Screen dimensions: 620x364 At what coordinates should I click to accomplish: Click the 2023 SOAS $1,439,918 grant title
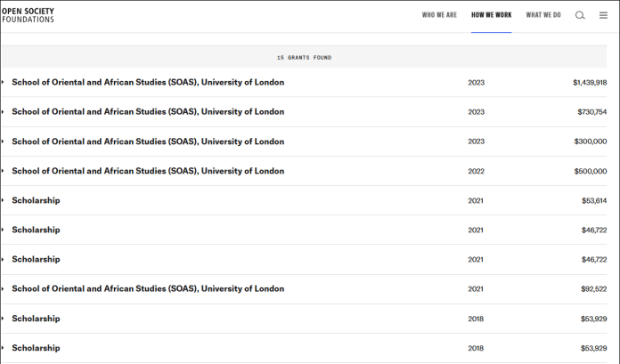pyautogui.click(x=148, y=83)
